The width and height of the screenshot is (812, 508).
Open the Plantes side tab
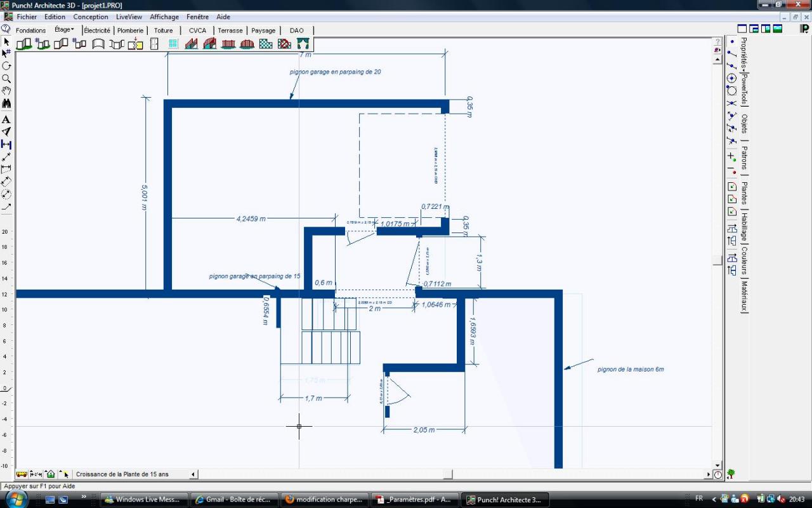pos(744,192)
